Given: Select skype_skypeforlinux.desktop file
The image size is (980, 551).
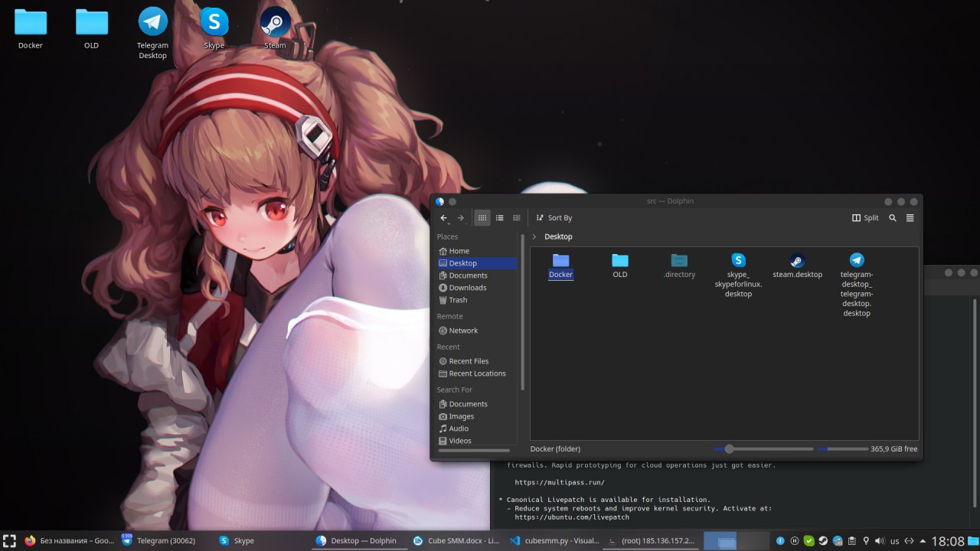Looking at the screenshot, I should 738,275.
